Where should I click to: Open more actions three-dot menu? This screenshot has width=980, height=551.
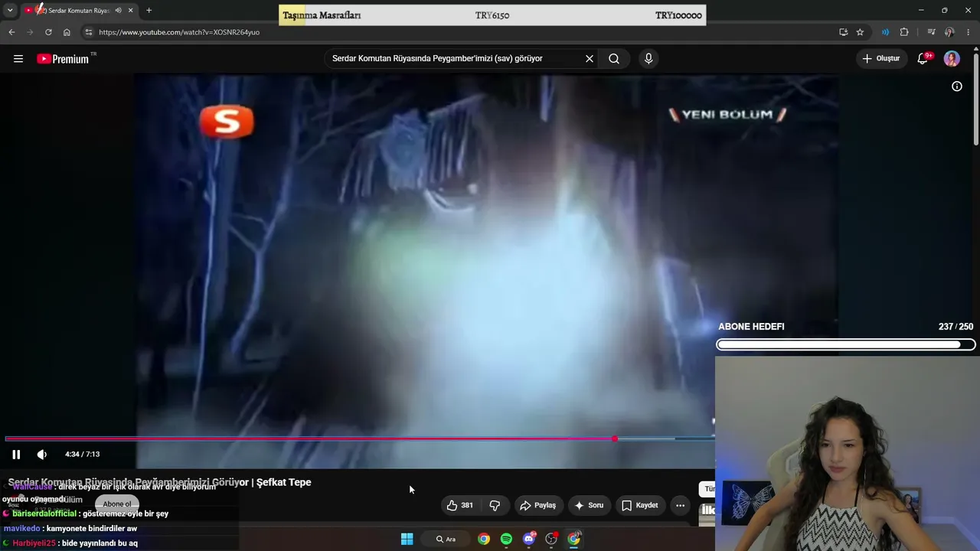[680, 505]
